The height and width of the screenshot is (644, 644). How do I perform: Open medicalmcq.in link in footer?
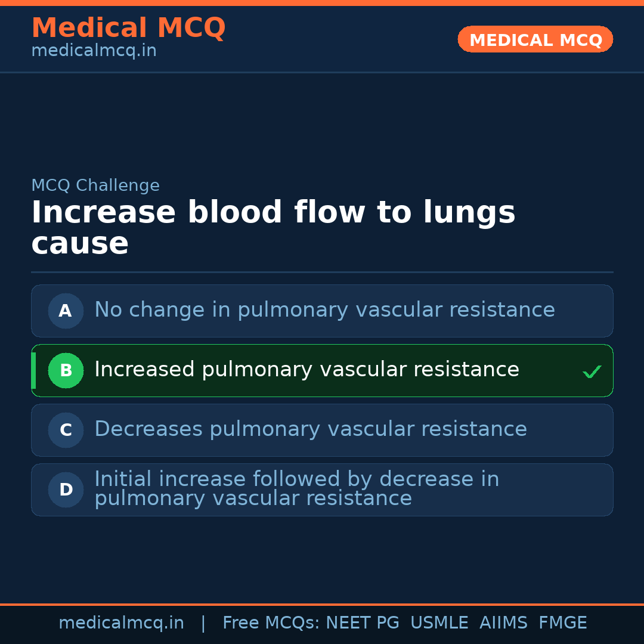point(121,623)
